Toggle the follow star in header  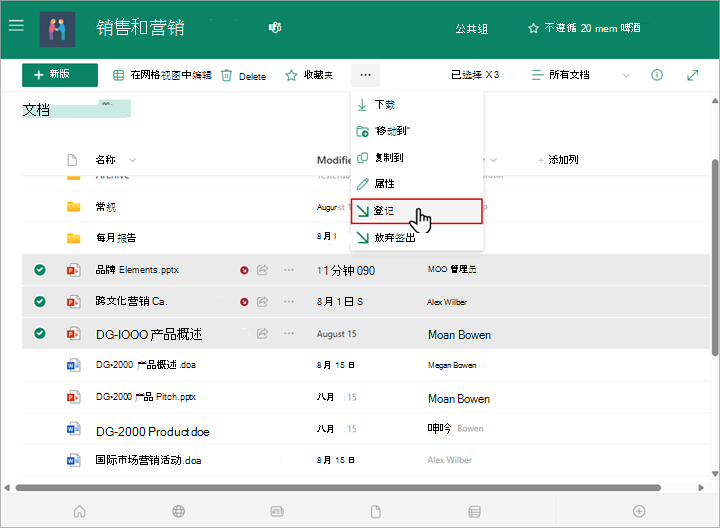tap(533, 28)
